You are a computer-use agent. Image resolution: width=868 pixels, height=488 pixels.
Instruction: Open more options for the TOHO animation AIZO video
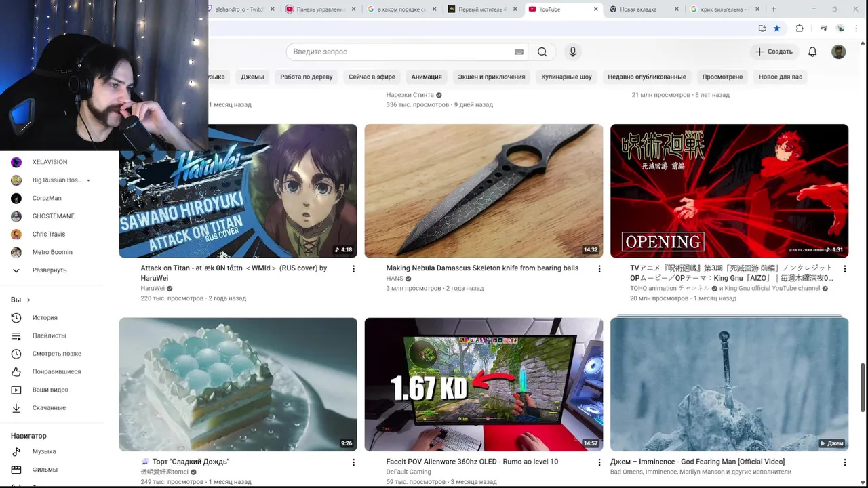[x=844, y=269]
